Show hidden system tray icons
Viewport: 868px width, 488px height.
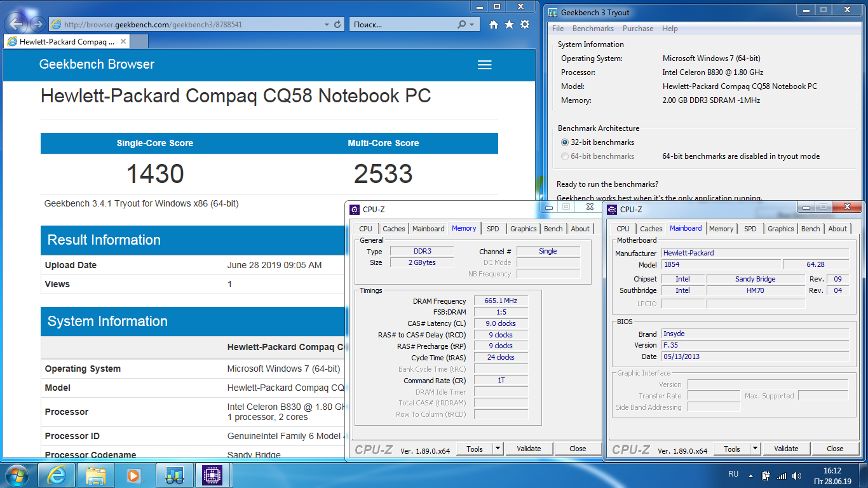click(752, 475)
